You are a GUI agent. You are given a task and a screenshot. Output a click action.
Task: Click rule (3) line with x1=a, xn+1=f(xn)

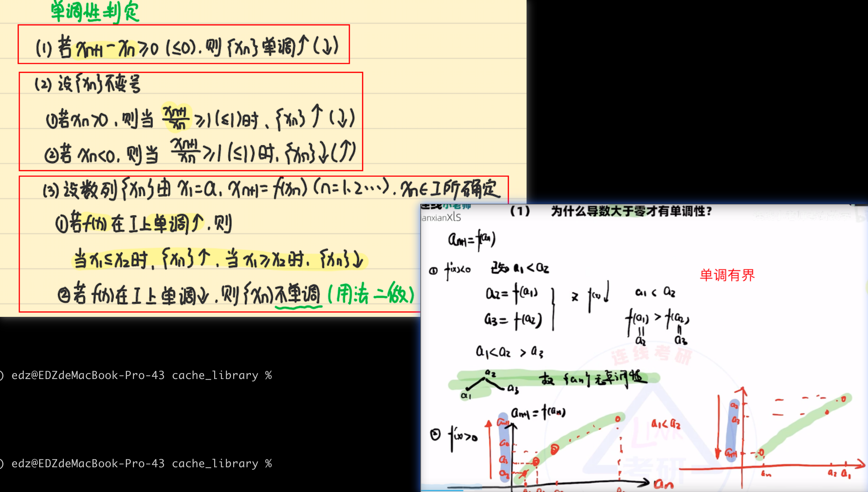point(270,189)
